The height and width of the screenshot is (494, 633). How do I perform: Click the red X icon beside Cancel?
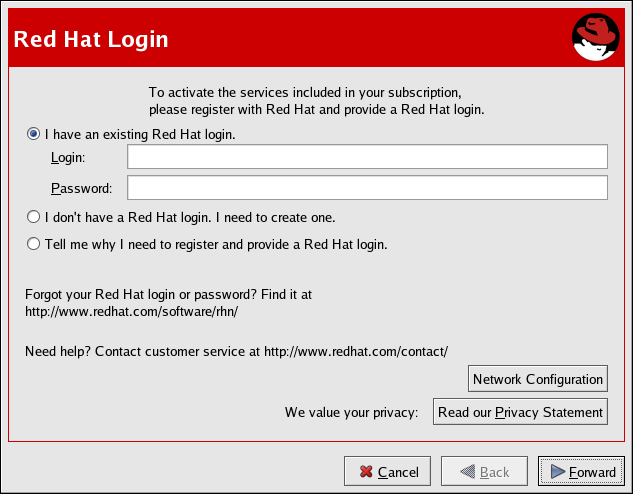[367, 472]
